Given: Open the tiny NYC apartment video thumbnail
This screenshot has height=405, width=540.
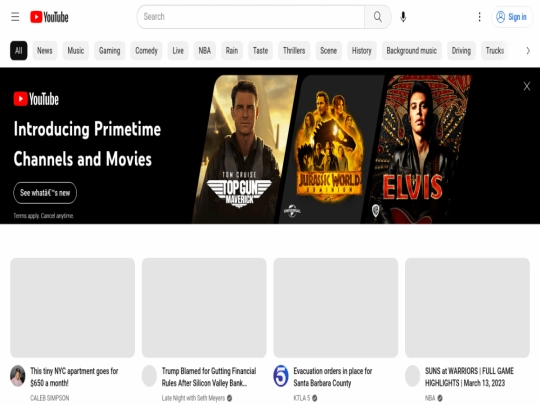Looking at the screenshot, I should 72,308.
